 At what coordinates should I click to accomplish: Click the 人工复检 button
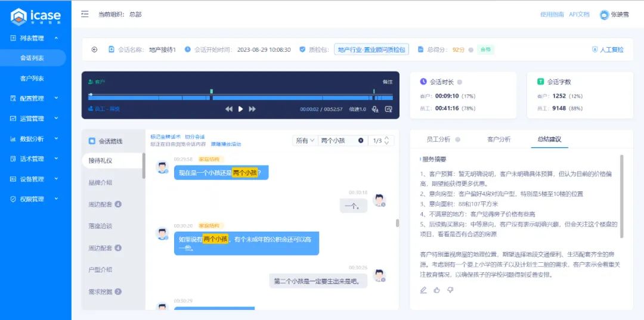(x=608, y=49)
